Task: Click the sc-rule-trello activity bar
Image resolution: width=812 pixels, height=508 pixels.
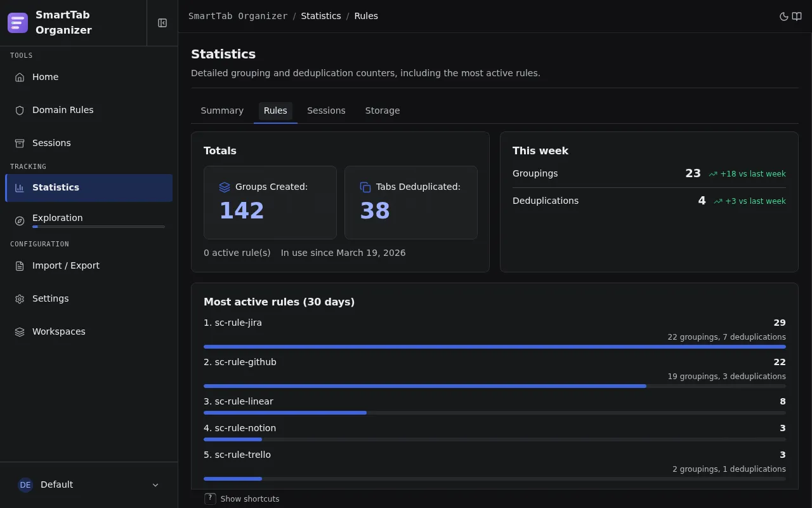Action: 495,479
